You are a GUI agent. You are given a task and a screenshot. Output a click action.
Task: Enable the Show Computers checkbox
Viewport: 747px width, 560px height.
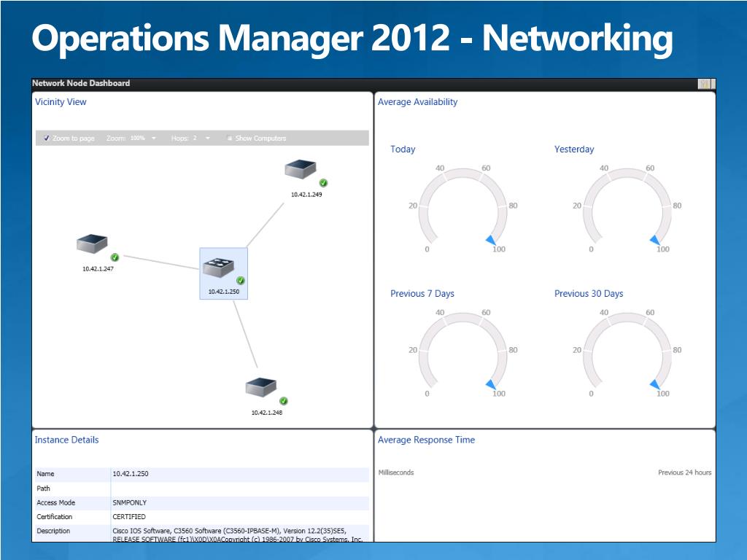pyautogui.click(x=229, y=138)
